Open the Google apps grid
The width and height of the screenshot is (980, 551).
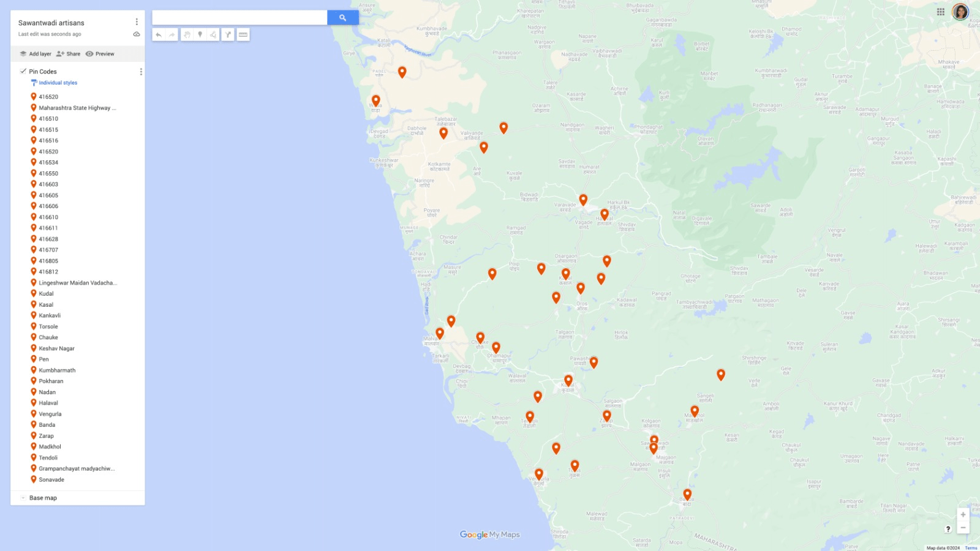(x=941, y=12)
